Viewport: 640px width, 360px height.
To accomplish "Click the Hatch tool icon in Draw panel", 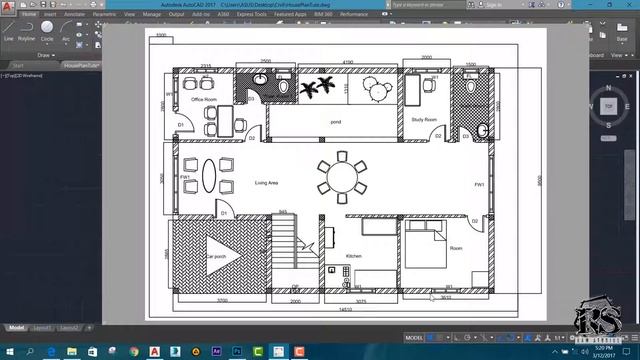I will tap(79, 45).
